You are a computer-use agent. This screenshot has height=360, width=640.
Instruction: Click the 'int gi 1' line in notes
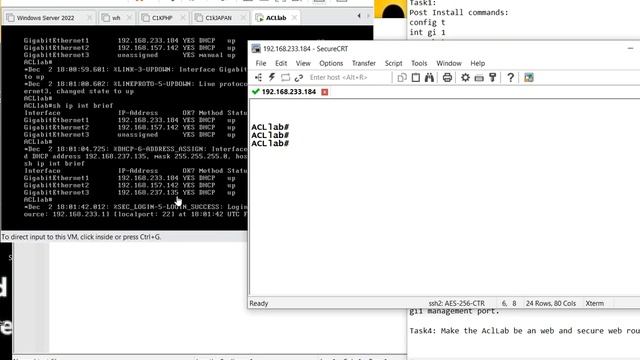(427, 32)
